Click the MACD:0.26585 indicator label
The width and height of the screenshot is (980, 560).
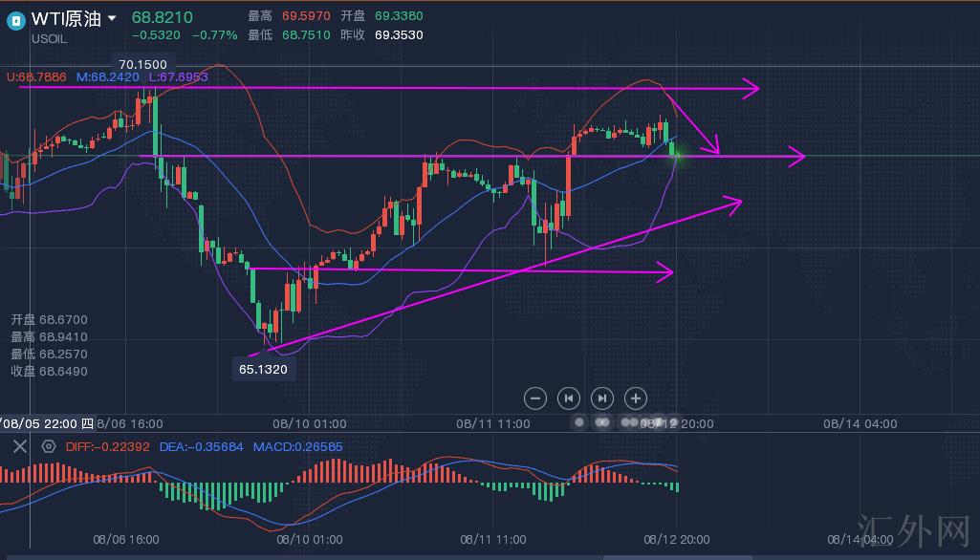click(298, 446)
